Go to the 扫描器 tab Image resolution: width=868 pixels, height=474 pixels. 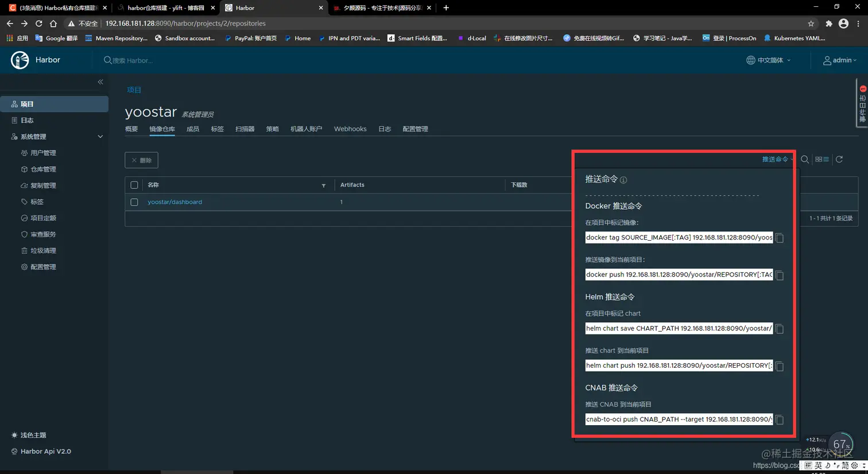(x=245, y=129)
